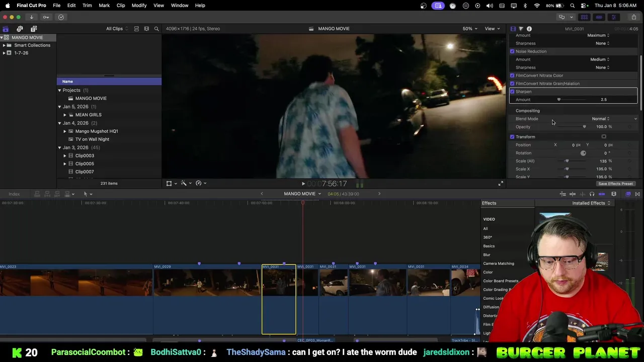Open Installed Effects dropdown

591,203
